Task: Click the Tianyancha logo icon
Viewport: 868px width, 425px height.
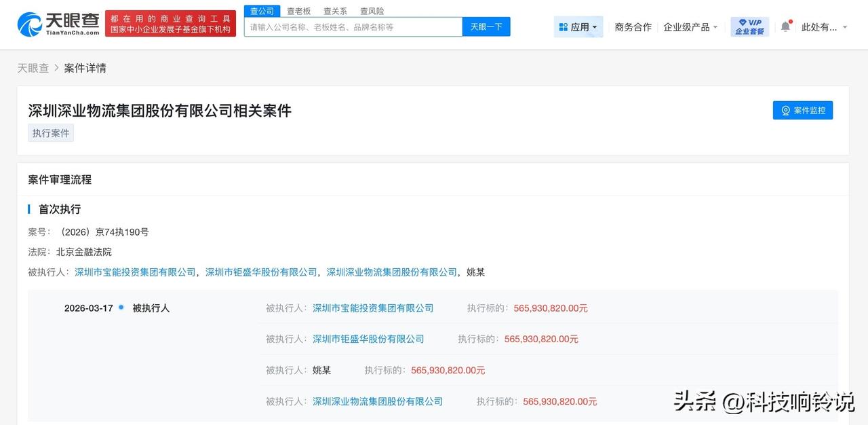Action: (x=28, y=22)
